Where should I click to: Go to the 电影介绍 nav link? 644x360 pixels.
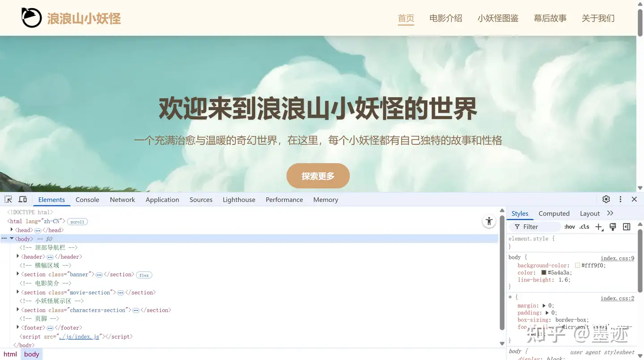tap(446, 18)
